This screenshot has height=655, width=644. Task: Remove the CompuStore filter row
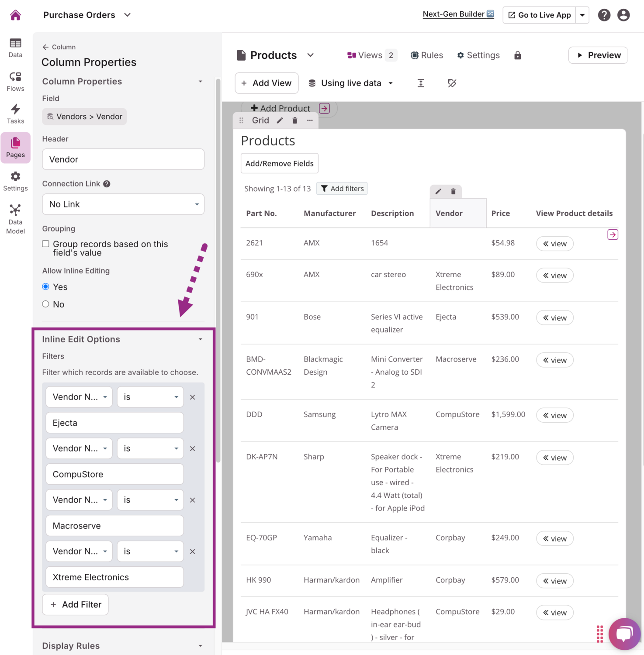click(x=192, y=449)
